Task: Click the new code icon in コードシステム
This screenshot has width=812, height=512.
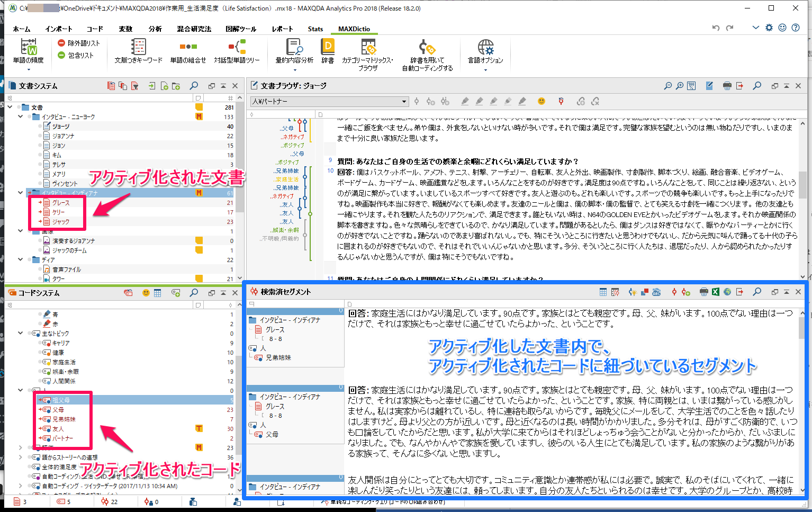Action: pyautogui.click(x=176, y=293)
